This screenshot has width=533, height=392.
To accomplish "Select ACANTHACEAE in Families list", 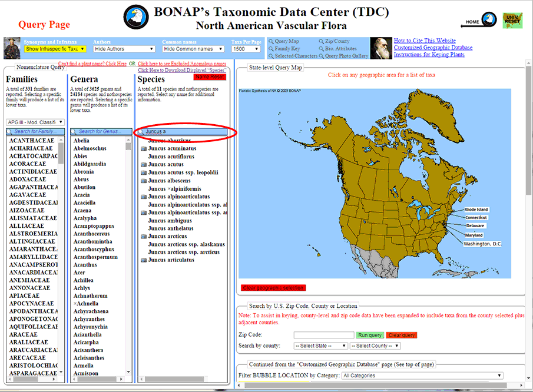I will [x=32, y=141].
